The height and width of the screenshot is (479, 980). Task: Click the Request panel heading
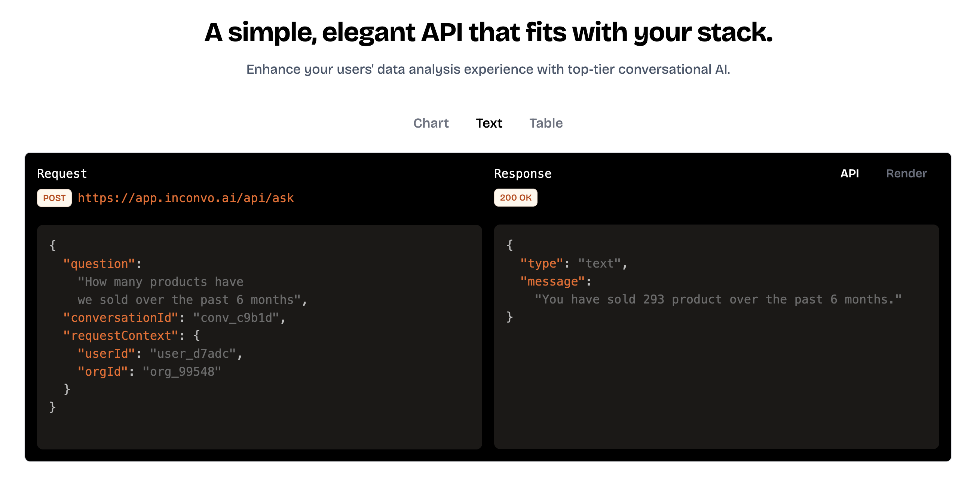[x=62, y=174]
